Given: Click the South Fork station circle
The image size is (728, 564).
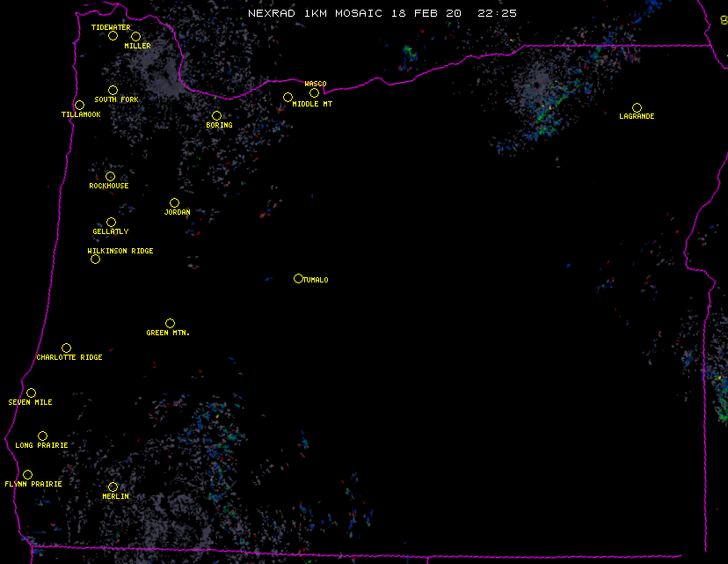Looking at the screenshot, I should 113,91.
